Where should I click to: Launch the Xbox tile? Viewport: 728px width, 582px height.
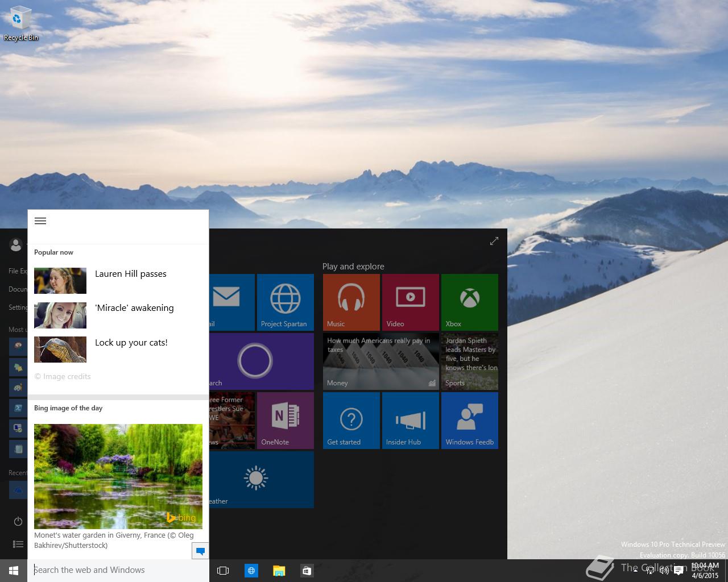(470, 302)
